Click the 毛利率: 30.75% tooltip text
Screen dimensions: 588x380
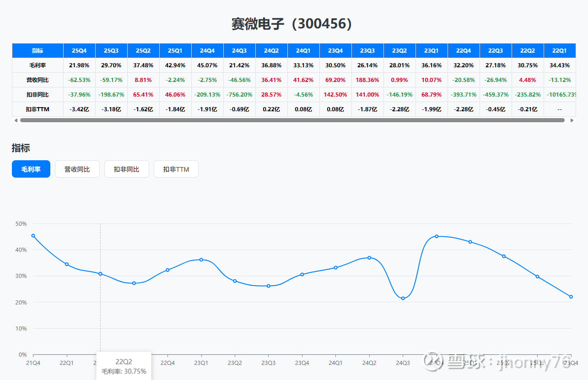(x=124, y=371)
